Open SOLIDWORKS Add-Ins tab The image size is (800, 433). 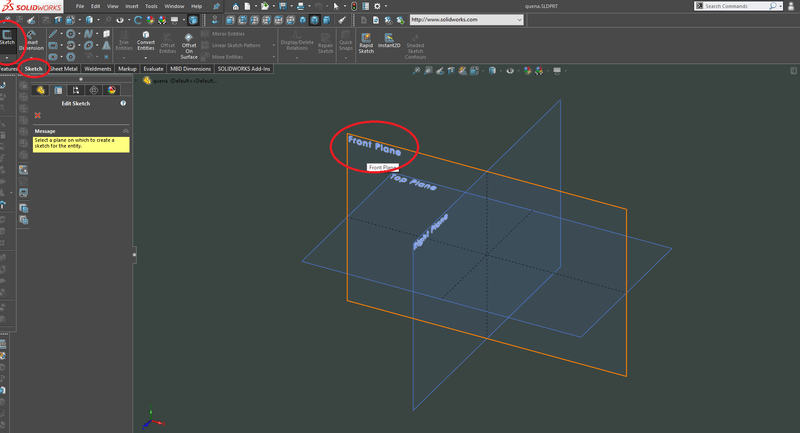[244, 69]
